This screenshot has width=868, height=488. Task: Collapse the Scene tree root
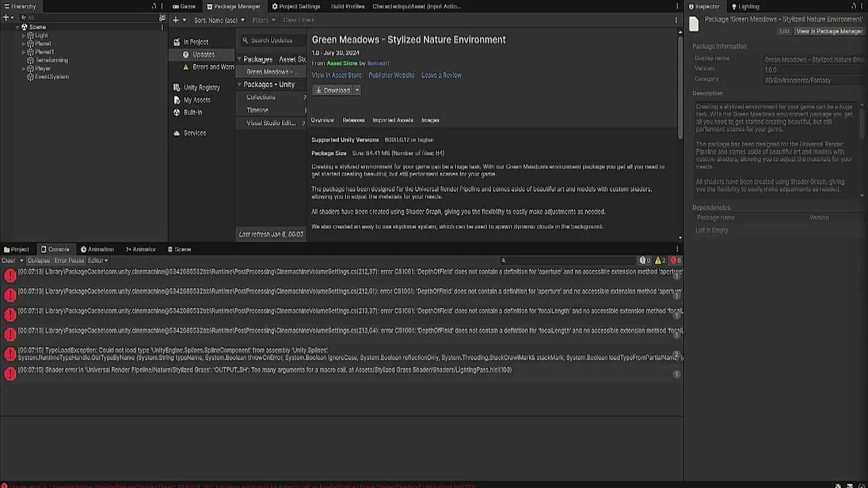point(18,27)
